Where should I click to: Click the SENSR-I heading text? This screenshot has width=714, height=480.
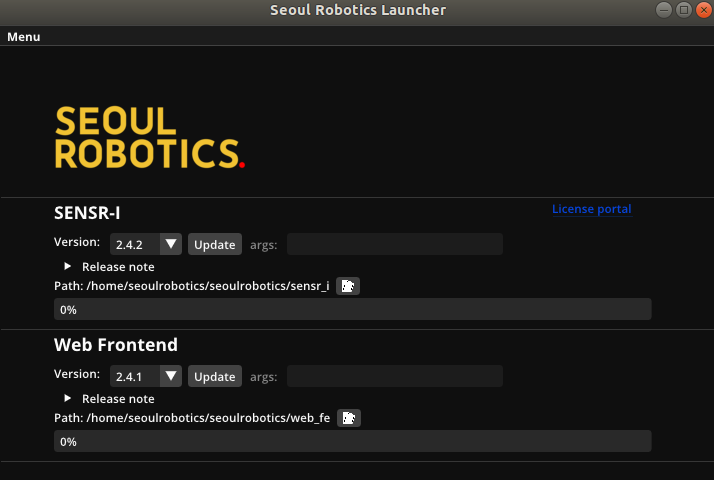[x=87, y=213]
